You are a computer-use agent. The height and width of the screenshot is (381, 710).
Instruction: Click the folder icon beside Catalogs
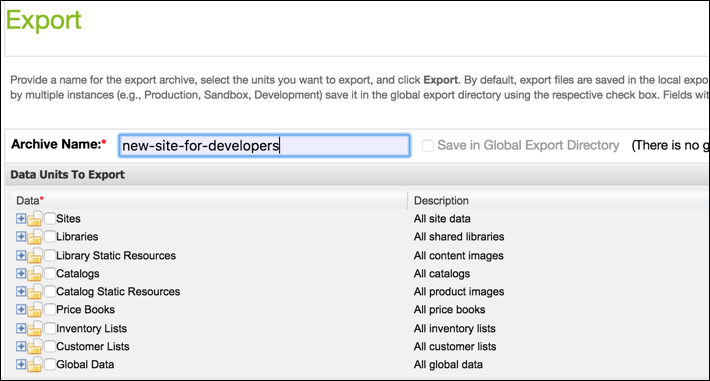pyautogui.click(x=34, y=274)
